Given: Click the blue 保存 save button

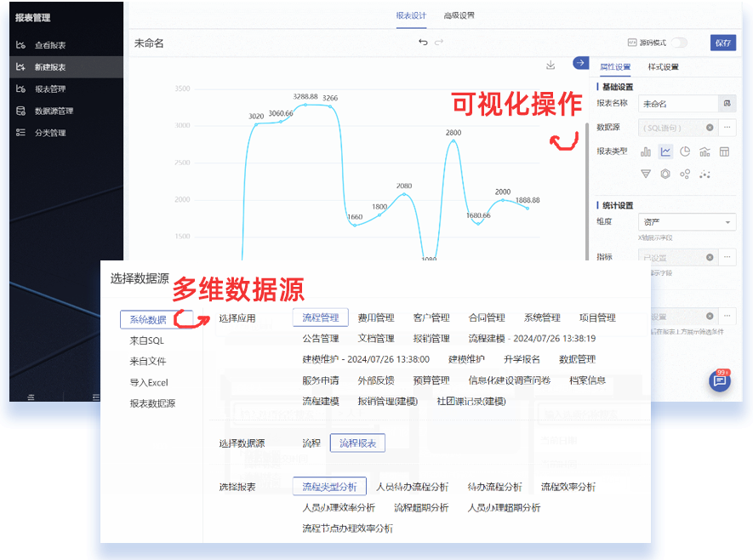Looking at the screenshot, I should tap(722, 42).
